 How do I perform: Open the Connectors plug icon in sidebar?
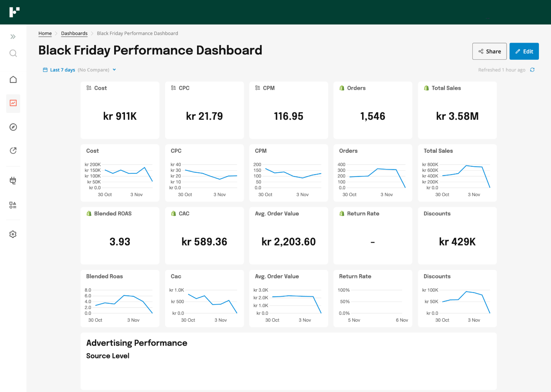pyautogui.click(x=13, y=180)
